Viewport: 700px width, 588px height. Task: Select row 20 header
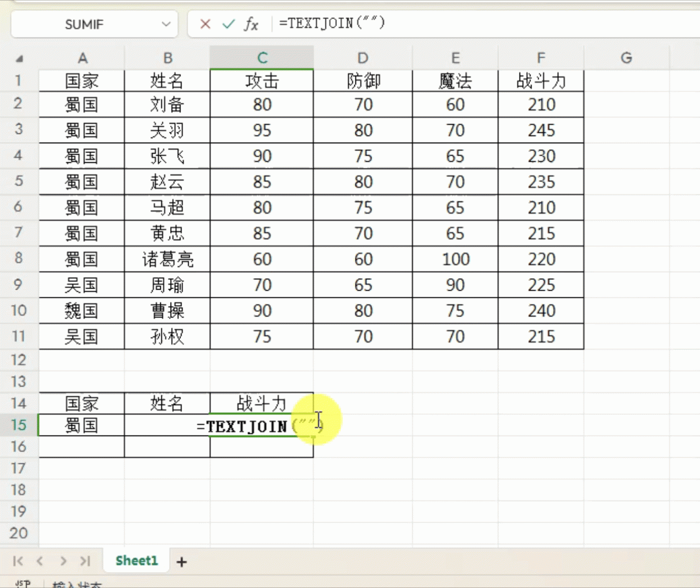click(19, 533)
